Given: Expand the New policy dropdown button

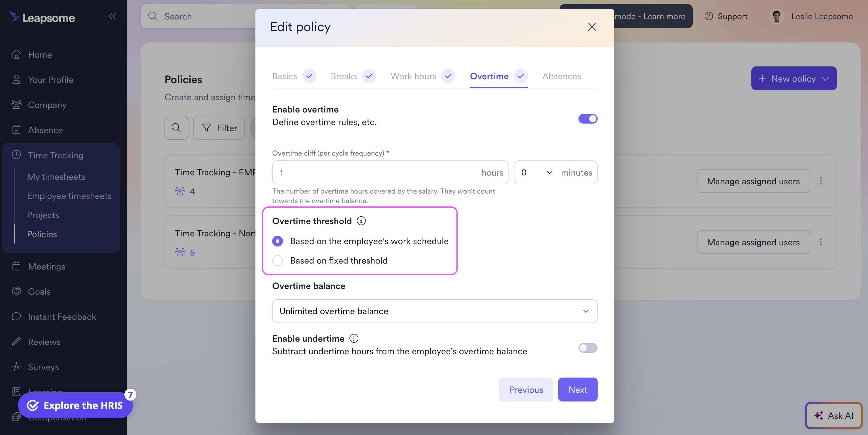Looking at the screenshot, I should [x=794, y=78].
